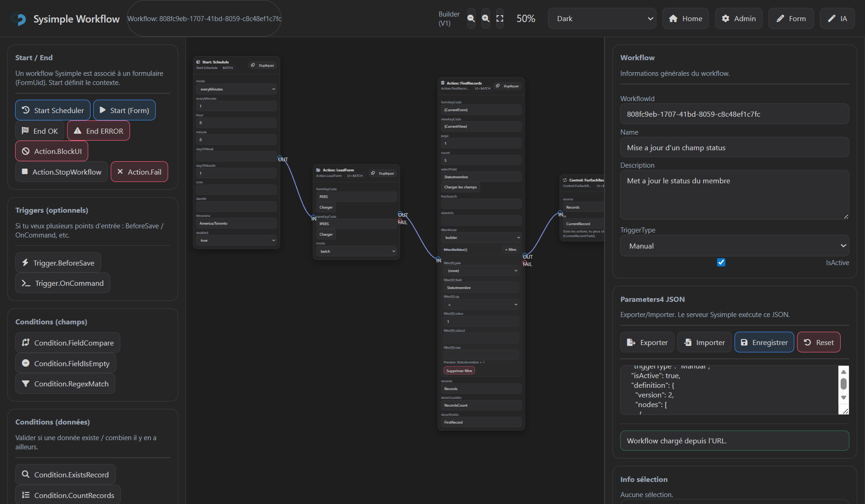Click the zoom in magnifier icon

pyautogui.click(x=486, y=18)
